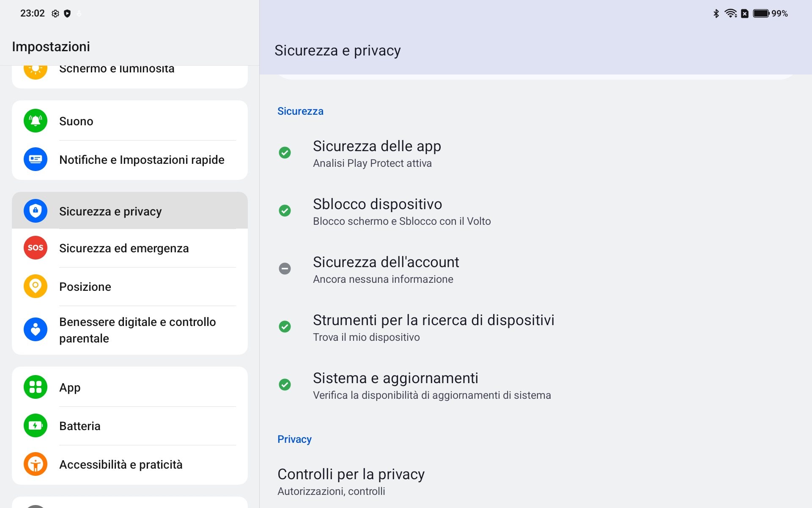Image resolution: width=812 pixels, height=508 pixels.
Task: Tap the Benessere digitale heart icon
Action: [36, 330]
